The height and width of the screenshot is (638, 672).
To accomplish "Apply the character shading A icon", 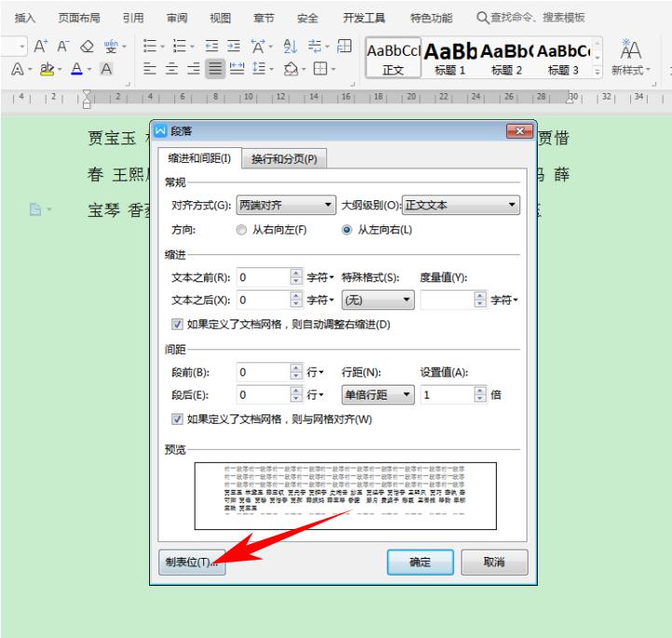I will (106, 69).
